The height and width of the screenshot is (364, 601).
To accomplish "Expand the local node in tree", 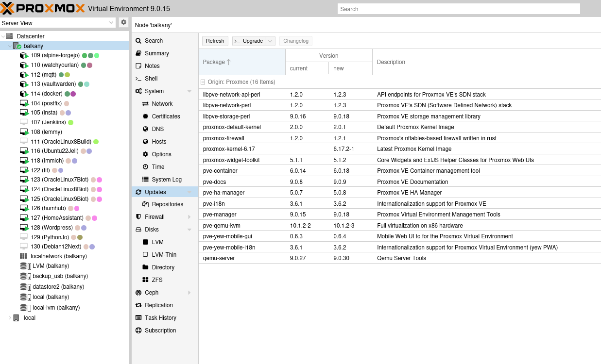I will click(x=10, y=318).
